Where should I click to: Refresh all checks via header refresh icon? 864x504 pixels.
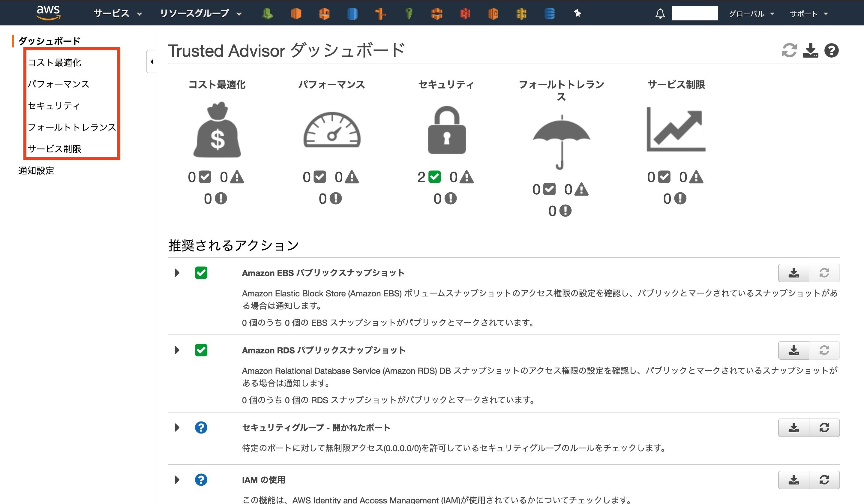click(789, 50)
